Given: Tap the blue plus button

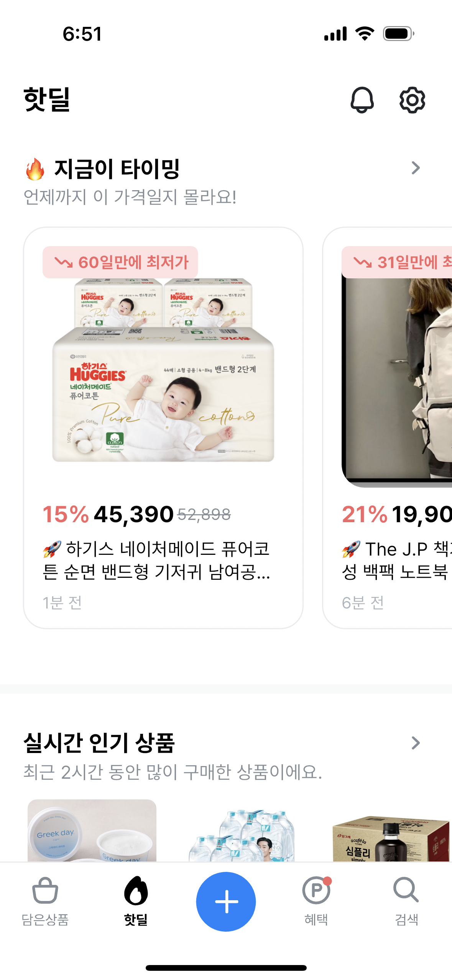Looking at the screenshot, I should tap(226, 901).
